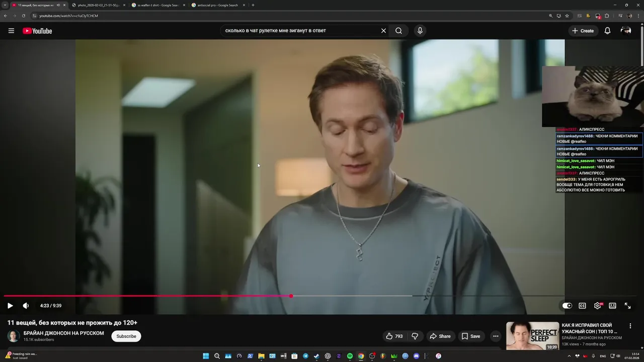Image resolution: width=644 pixels, height=362 pixels.
Task: Like the video with thumbs up 793
Action: tap(394, 336)
